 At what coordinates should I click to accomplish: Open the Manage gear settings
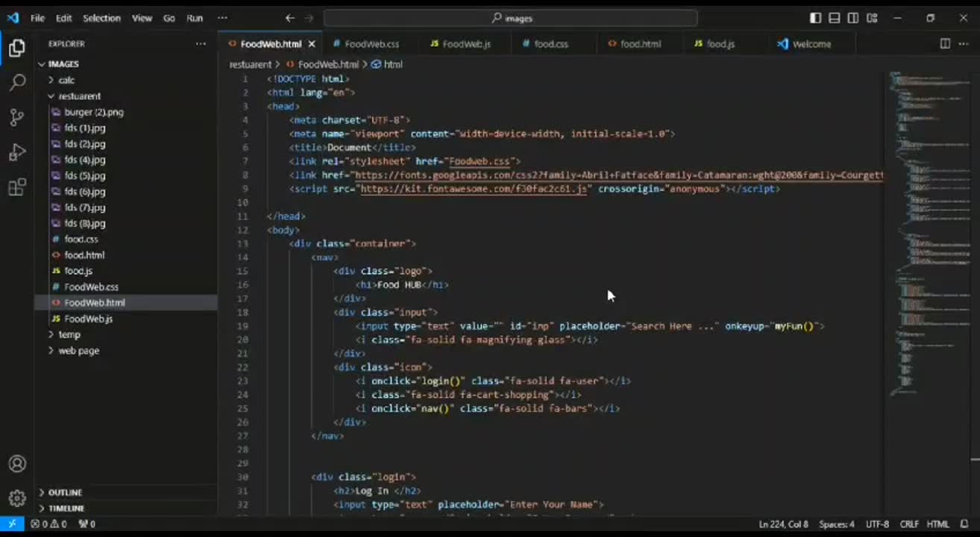point(16,497)
